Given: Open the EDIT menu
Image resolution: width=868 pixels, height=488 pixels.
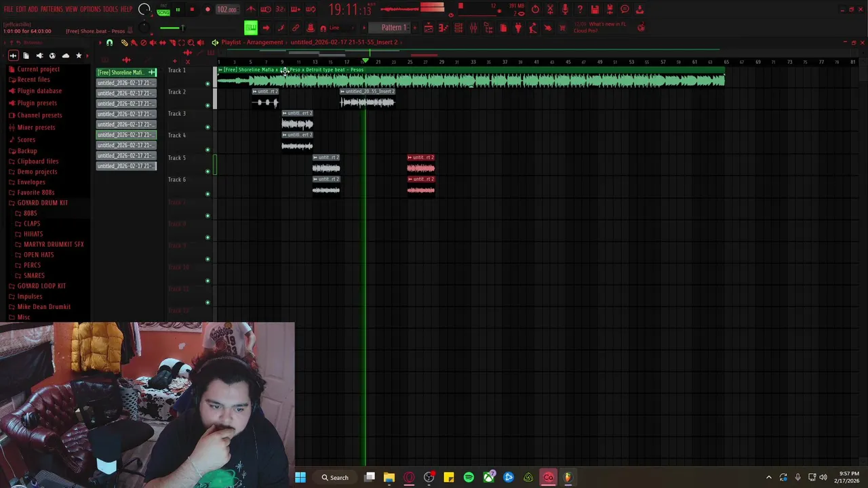Looking at the screenshot, I should 20,9.
